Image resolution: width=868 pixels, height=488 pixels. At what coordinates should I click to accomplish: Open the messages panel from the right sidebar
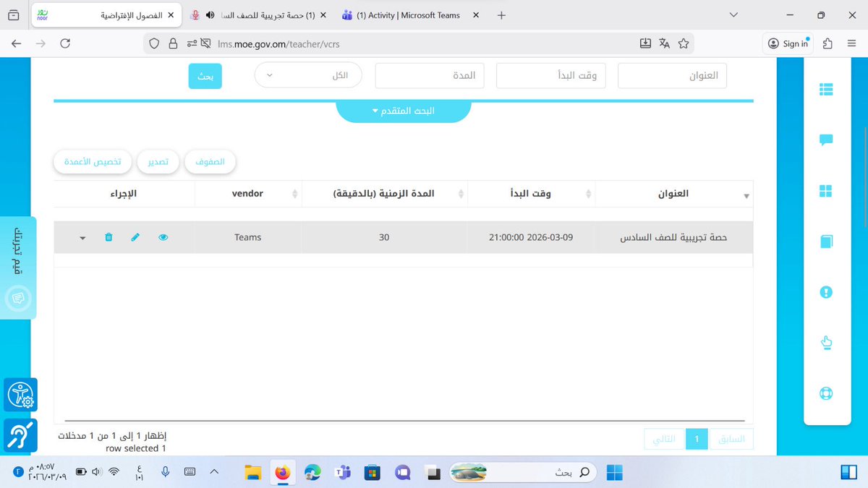point(826,140)
